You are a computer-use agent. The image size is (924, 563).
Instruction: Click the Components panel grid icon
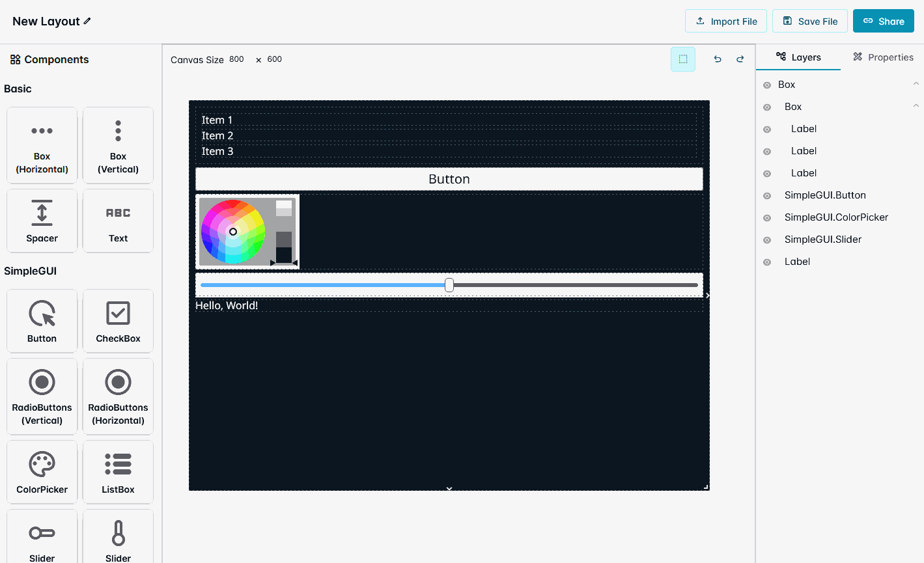point(15,59)
